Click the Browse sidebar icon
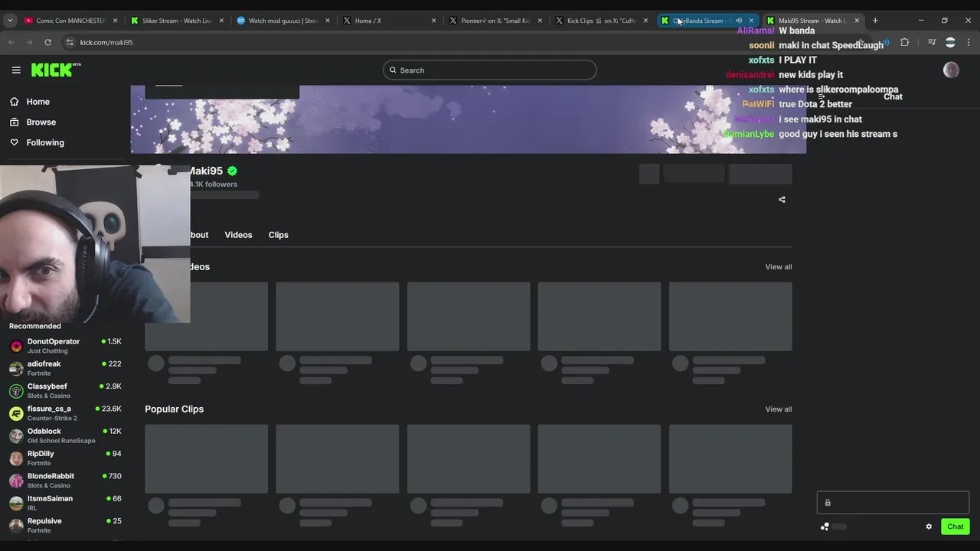 [14, 122]
